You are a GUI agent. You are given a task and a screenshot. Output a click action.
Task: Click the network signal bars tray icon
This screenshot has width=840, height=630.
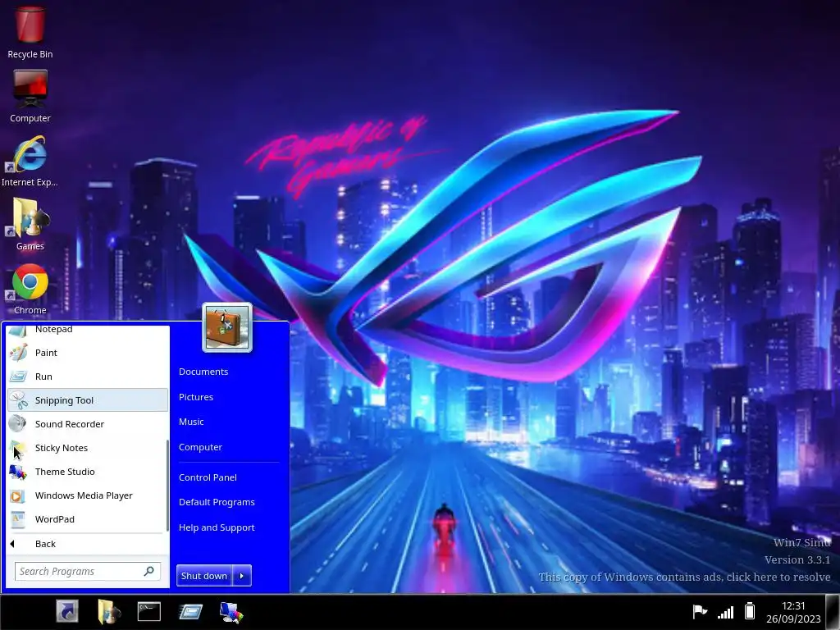[725, 612]
